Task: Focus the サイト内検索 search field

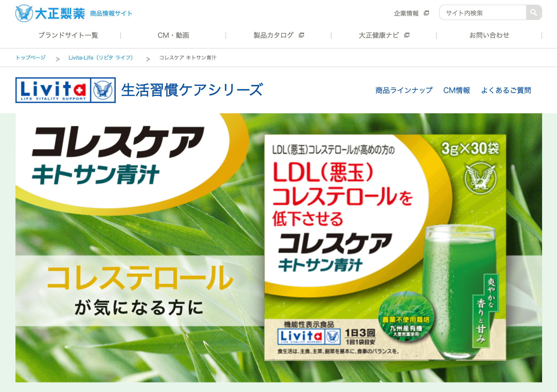Action: coord(483,12)
